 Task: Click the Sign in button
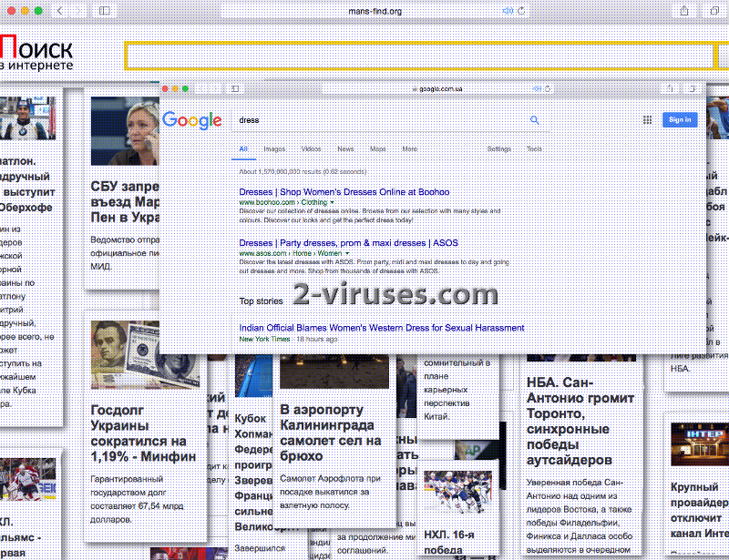pos(680,119)
